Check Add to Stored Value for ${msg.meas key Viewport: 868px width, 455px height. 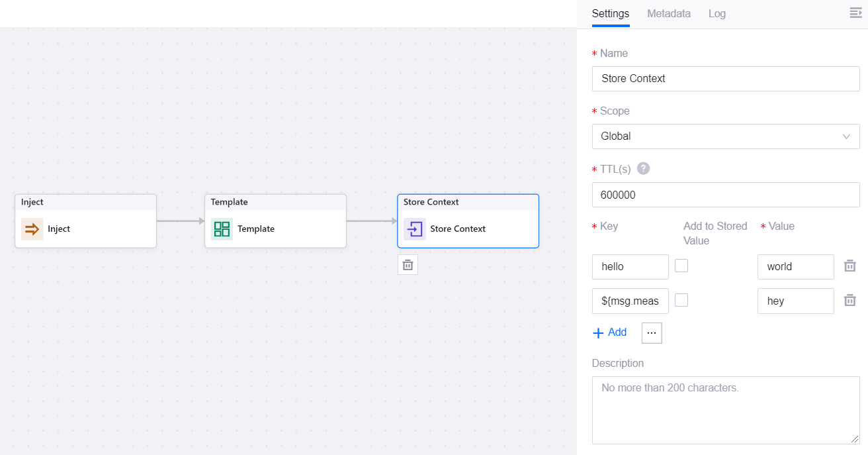pyautogui.click(x=681, y=300)
